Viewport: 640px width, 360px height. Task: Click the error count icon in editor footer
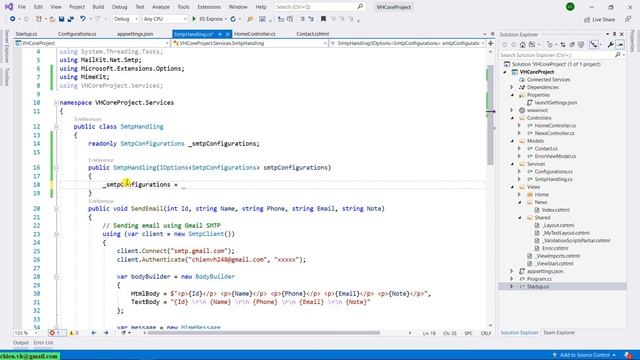52,333
